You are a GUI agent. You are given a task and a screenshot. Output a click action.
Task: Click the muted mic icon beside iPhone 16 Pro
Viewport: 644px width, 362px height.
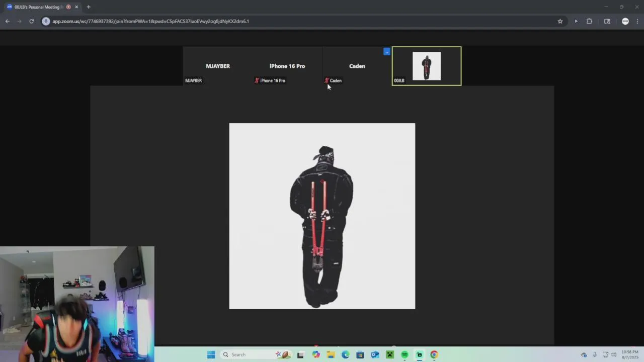(x=257, y=80)
